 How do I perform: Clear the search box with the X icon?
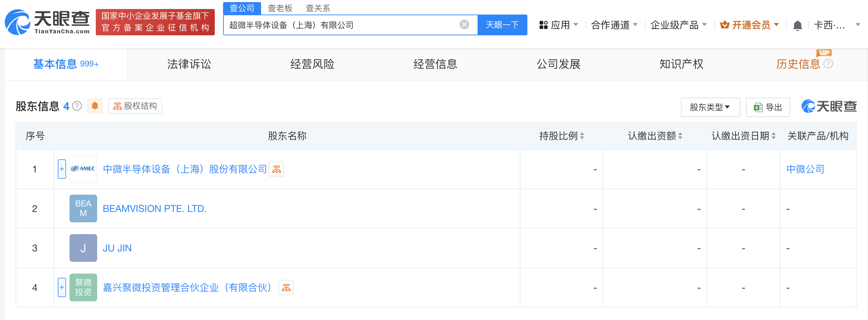[464, 25]
